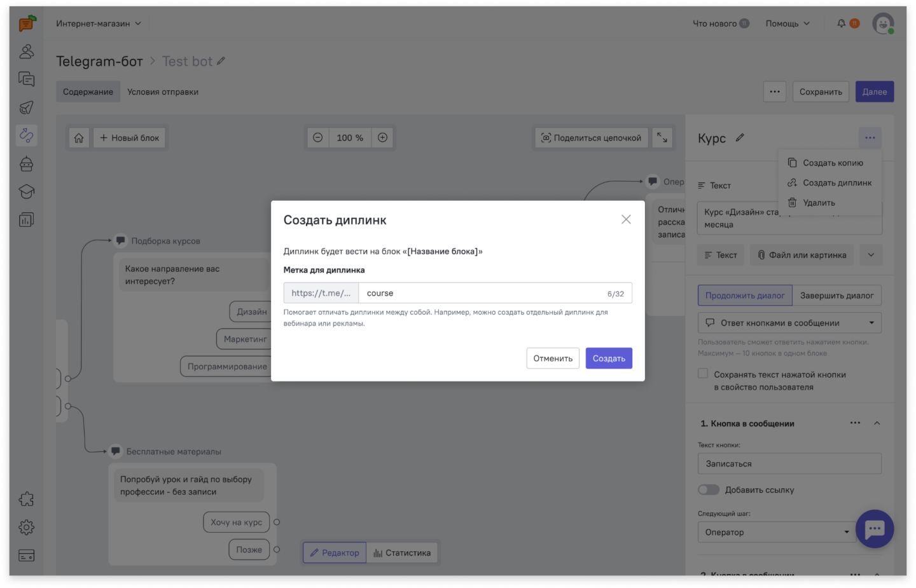This screenshot has width=916, height=588.
Task: Click the deeplink label input with course
Action: [495, 293]
